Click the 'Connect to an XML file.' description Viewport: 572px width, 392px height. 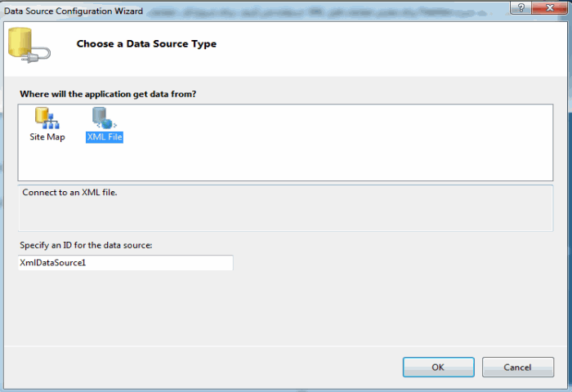(69, 193)
